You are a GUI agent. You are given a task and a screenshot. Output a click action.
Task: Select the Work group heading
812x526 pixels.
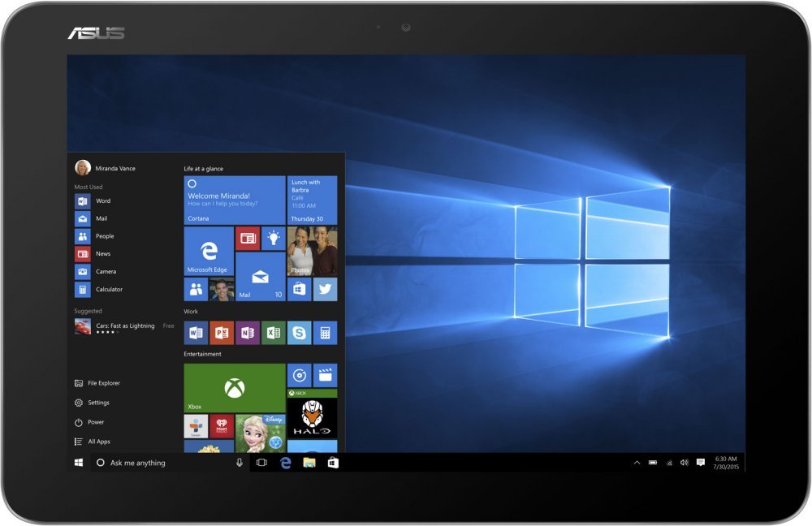point(191,312)
